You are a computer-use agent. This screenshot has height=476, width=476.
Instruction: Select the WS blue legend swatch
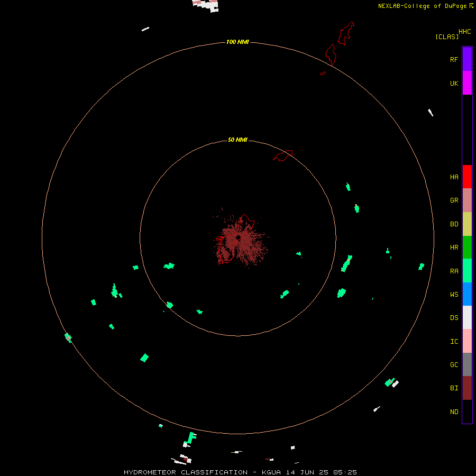467,294
